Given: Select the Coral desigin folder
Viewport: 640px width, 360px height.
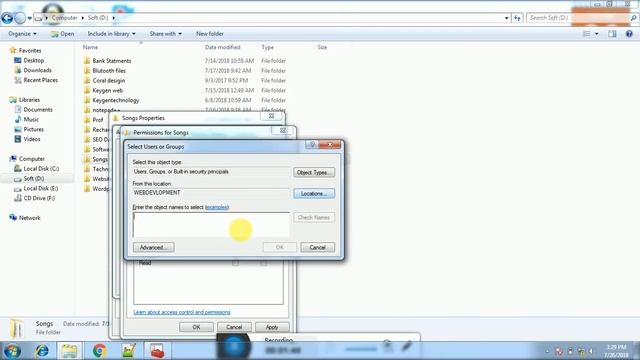Looking at the screenshot, I should pos(109,80).
